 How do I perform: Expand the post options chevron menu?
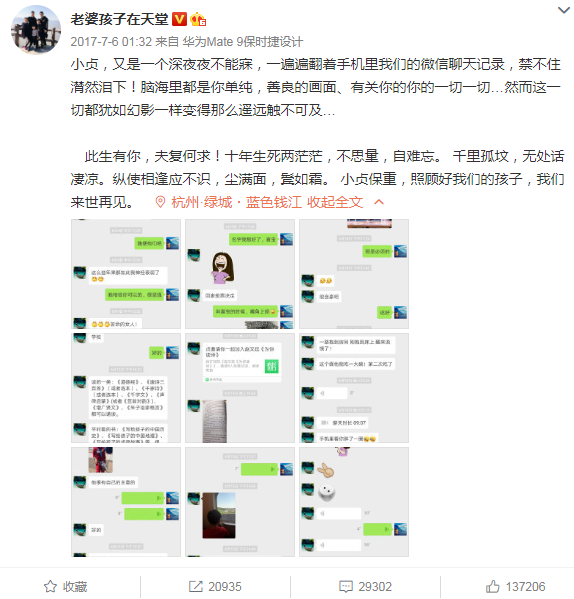pos(564,10)
